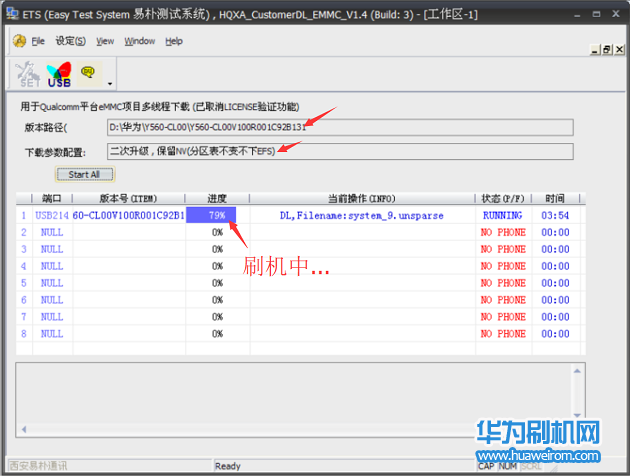
Task: Close the inner workspace child window
Action: pos(619,49)
